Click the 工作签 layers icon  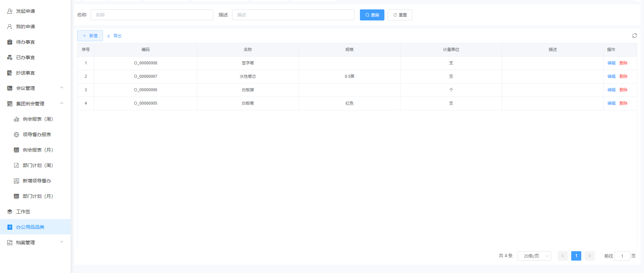click(10, 212)
